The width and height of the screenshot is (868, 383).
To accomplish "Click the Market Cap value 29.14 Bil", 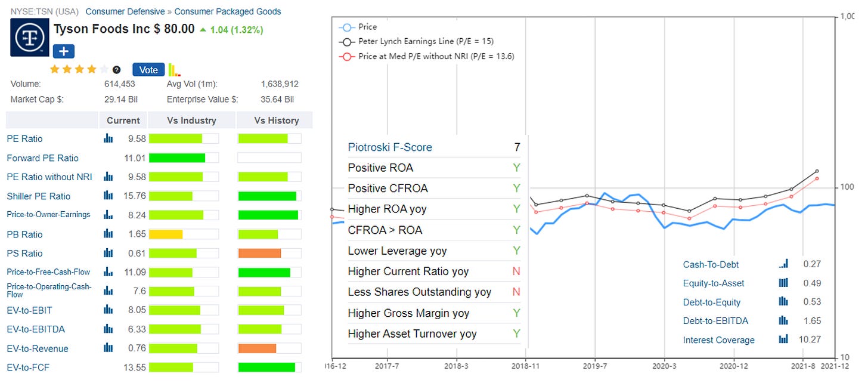I will [122, 100].
